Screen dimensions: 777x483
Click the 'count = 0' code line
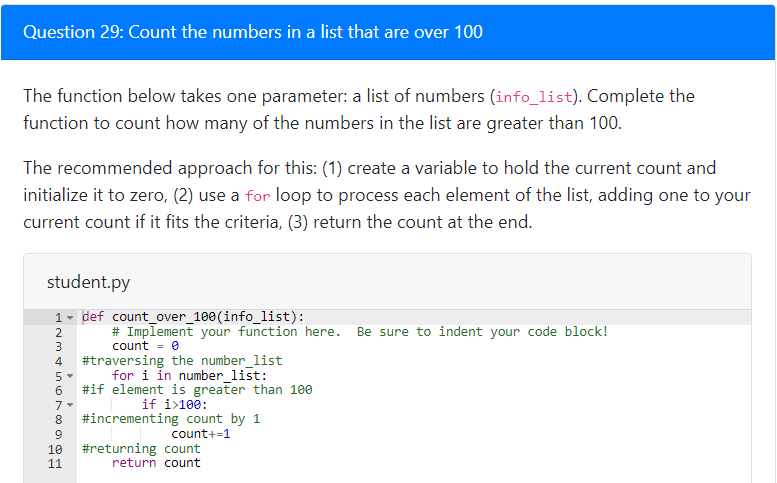tap(145, 346)
